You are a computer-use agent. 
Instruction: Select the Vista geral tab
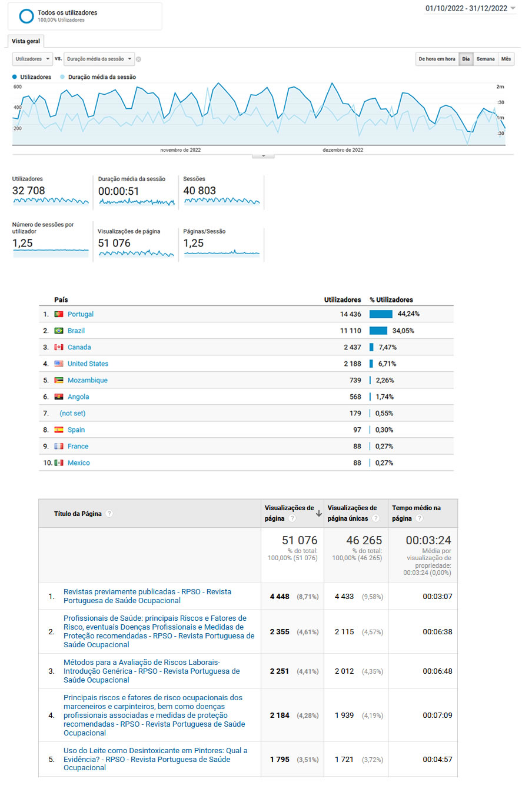click(x=26, y=41)
